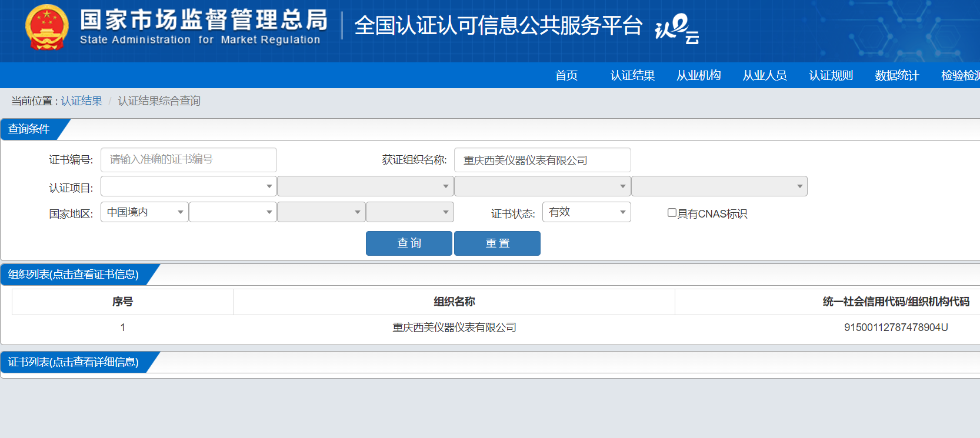This screenshot has height=438, width=980.
Task: Follow the 认证结果 breadcrumb link
Action: [x=82, y=101]
